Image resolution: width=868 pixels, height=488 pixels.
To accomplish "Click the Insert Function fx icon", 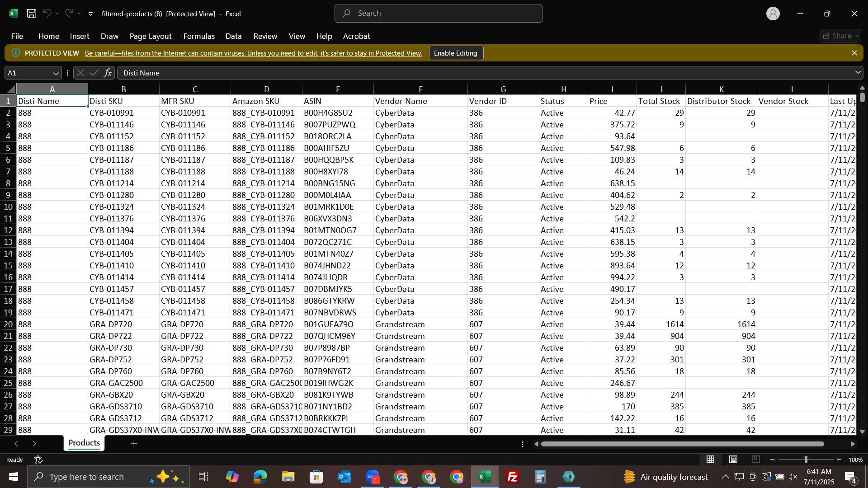I will pyautogui.click(x=108, y=73).
